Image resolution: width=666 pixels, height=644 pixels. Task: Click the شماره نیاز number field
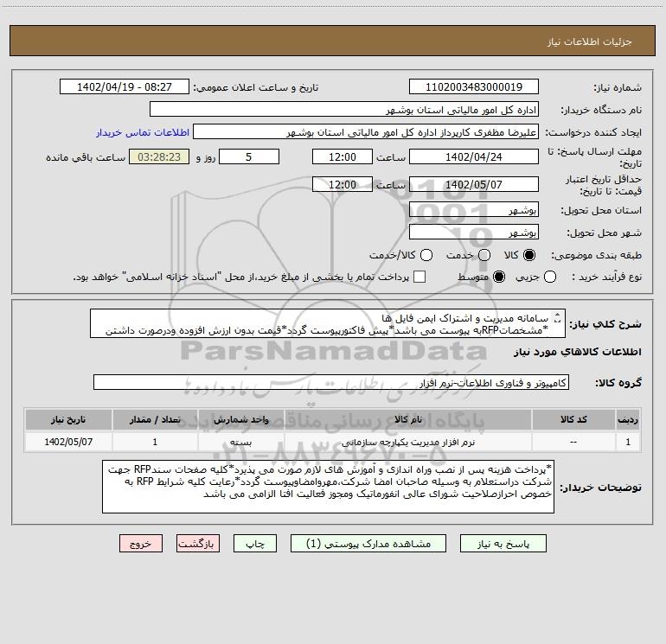[474, 87]
